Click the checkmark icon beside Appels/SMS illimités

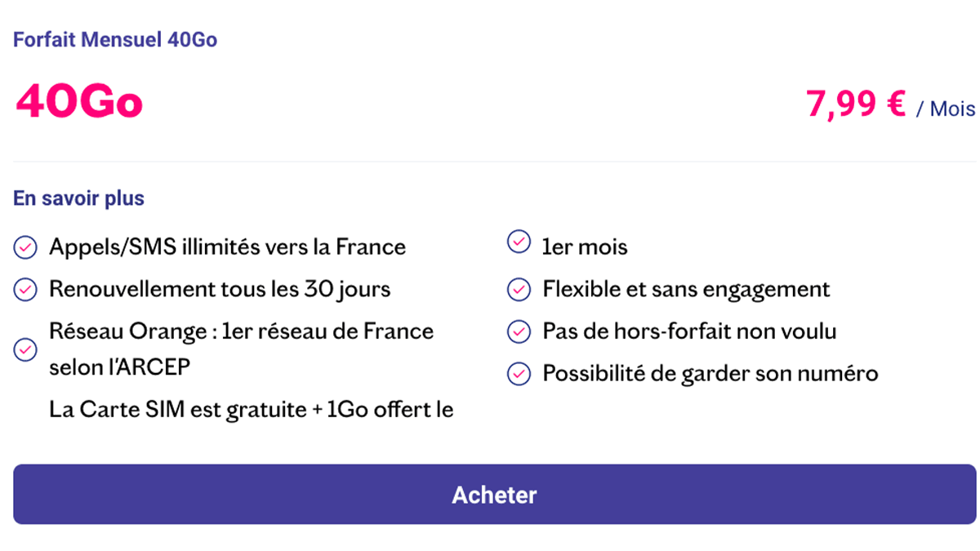pos(25,246)
